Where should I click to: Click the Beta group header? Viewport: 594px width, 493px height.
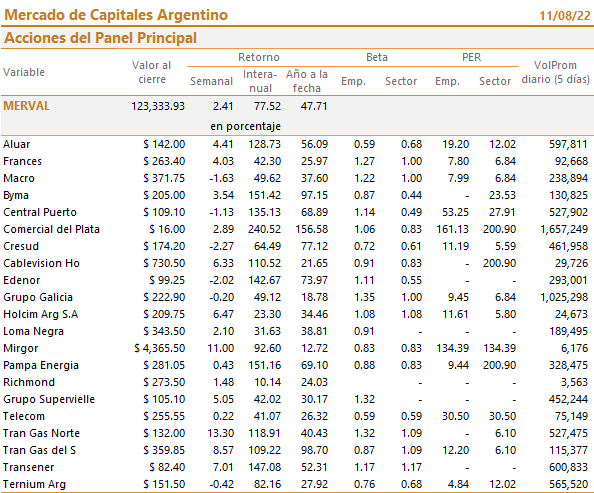click(x=377, y=57)
